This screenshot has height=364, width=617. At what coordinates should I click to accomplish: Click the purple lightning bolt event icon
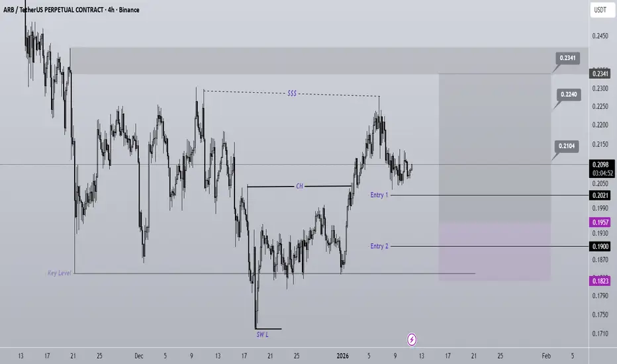click(x=412, y=340)
